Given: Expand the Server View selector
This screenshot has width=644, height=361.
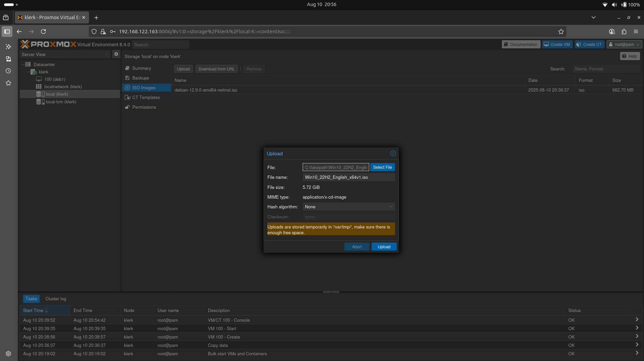Looking at the screenshot, I should click(106, 54).
